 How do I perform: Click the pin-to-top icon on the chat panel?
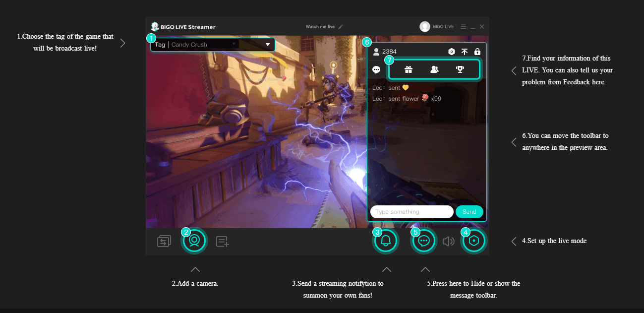pos(465,51)
